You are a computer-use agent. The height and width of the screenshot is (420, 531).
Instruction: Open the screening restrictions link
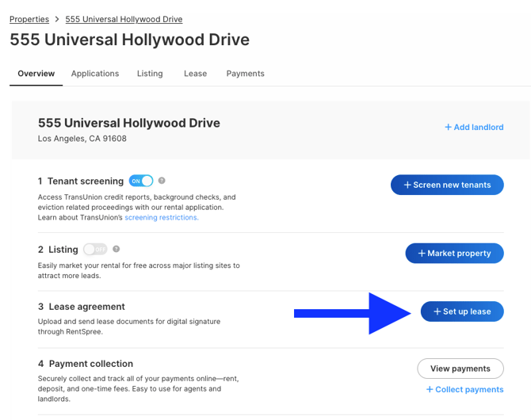click(x=162, y=217)
